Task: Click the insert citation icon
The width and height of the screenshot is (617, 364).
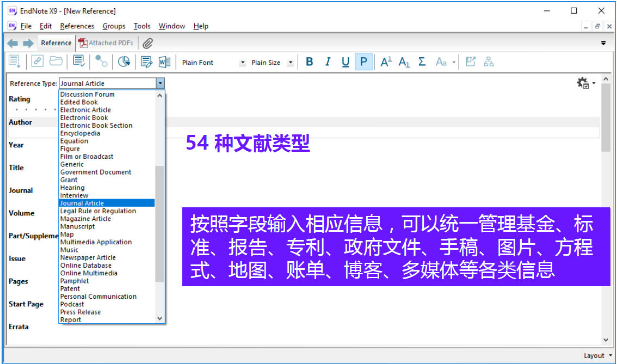Action: pos(146,62)
